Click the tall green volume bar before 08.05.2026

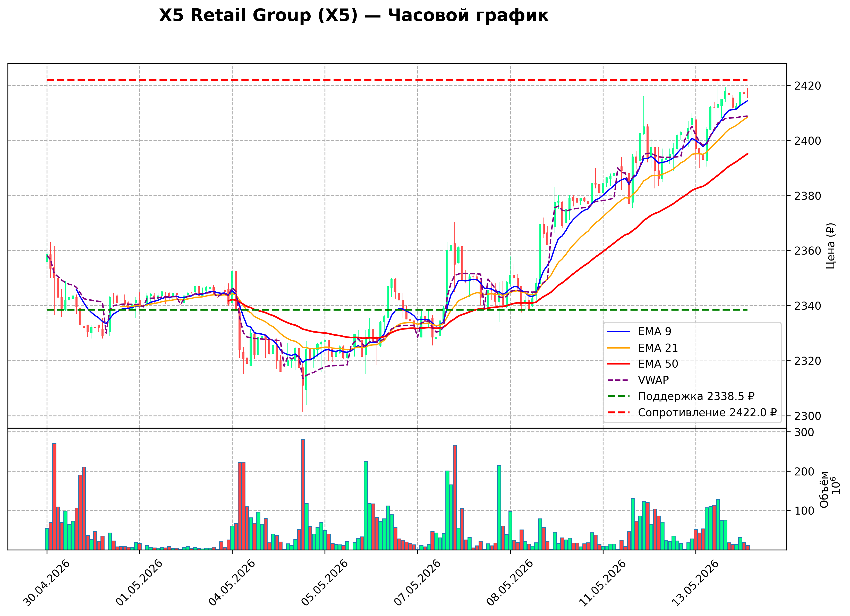click(x=499, y=508)
